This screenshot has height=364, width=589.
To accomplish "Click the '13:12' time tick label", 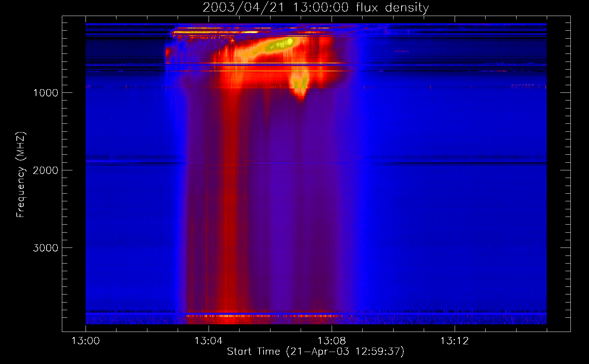I will pos(455,341).
